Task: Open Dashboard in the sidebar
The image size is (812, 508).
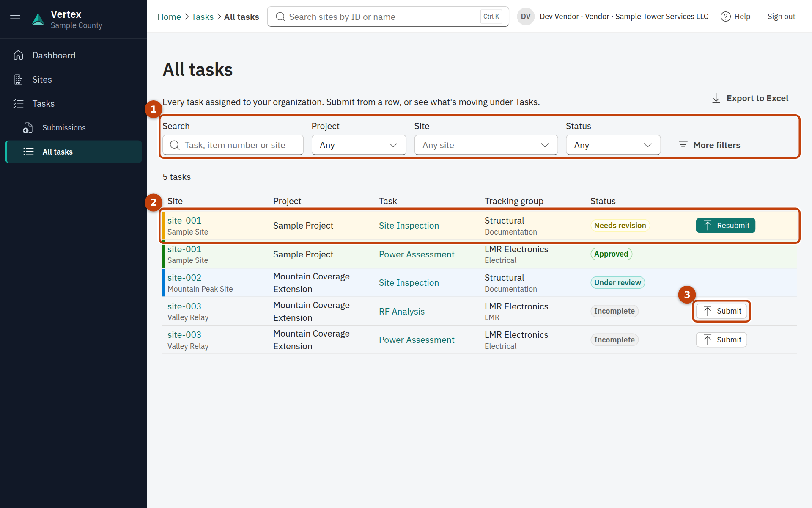Action: pyautogui.click(x=74, y=55)
